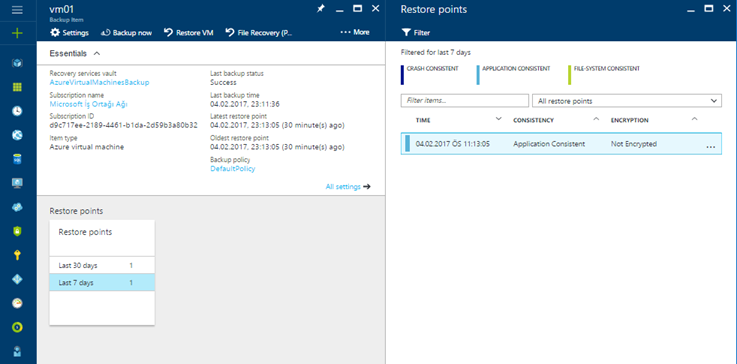This screenshot has height=364, width=737.
Task: Click File Recovery toolbar command
Action: [x=259, y=32]
